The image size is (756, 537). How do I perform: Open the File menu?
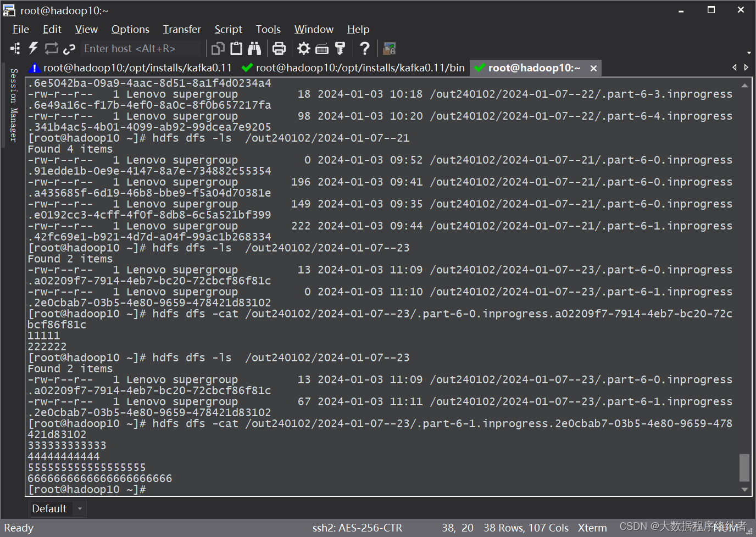[x=21, y=29]
